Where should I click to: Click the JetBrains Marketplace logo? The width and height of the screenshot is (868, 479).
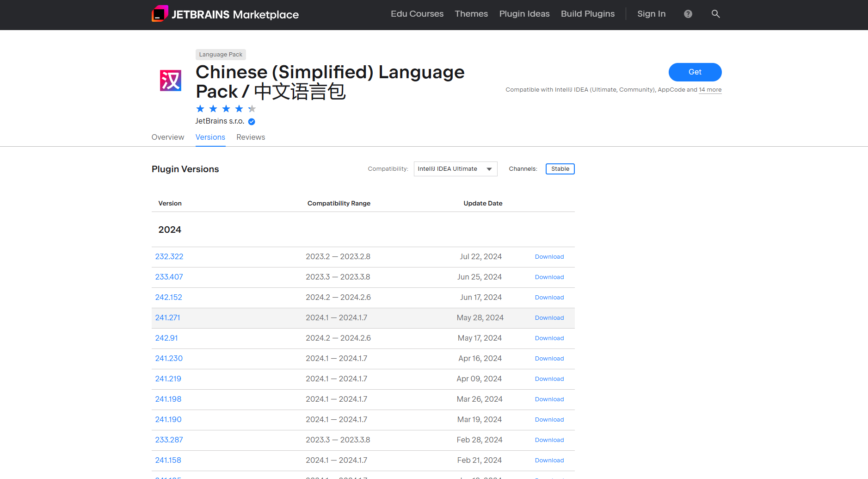225,14
